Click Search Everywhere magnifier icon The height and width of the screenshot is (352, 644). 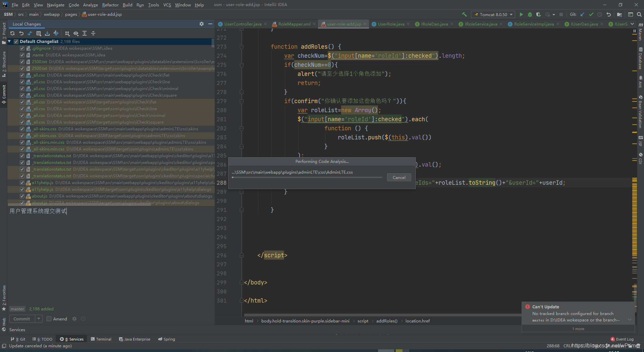pos(639,14)
